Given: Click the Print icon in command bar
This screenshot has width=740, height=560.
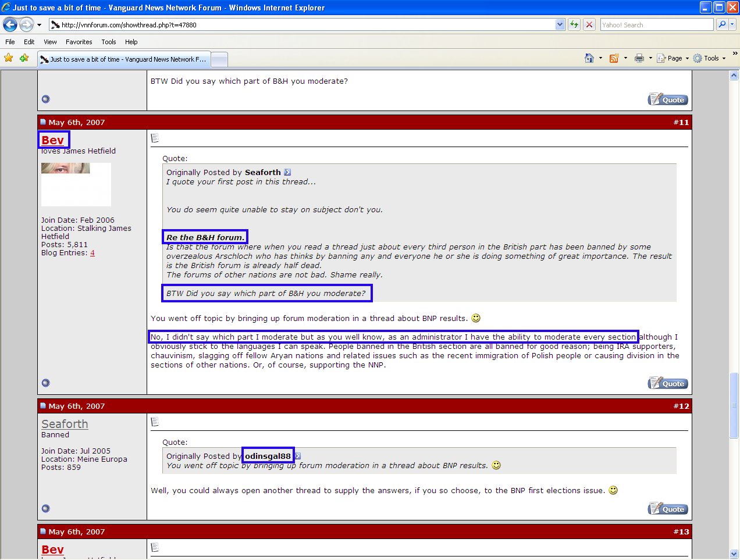Looking at the screenshot, I should point(639,58).
